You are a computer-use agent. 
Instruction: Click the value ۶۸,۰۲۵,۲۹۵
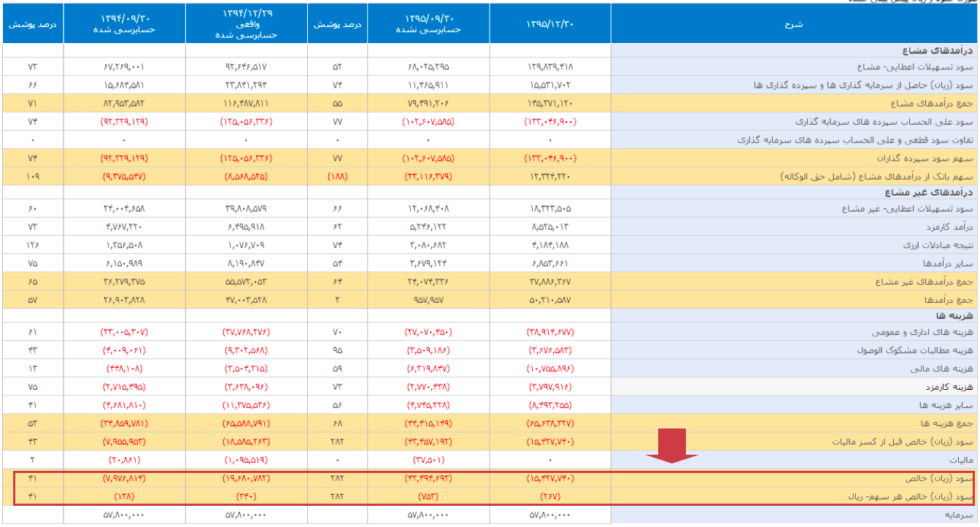coord(428,66)
